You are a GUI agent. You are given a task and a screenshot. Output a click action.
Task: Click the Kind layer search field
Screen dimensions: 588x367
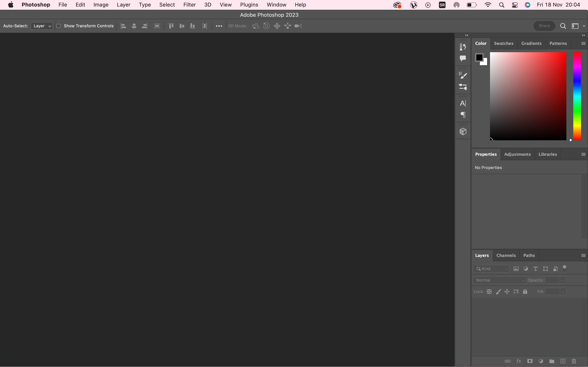tap(491, 269)
